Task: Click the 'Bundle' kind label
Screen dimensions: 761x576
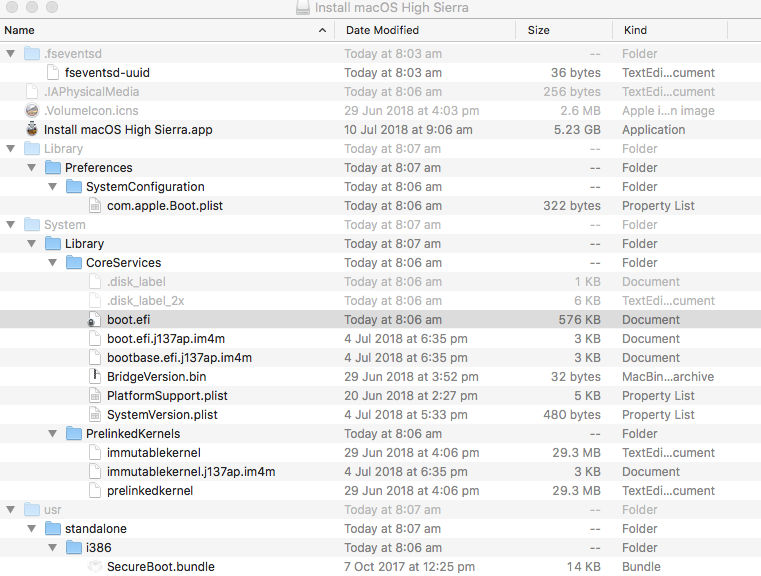Action: [641, 567]
